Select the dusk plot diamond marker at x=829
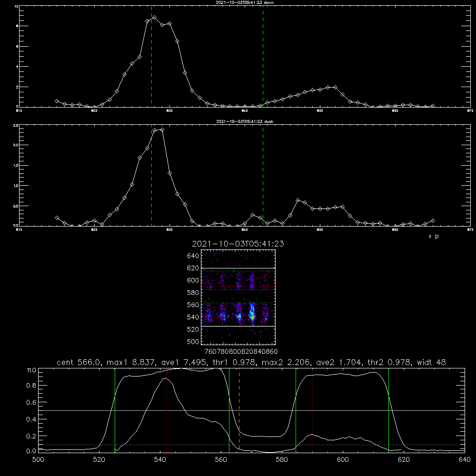 coord(162,129)
